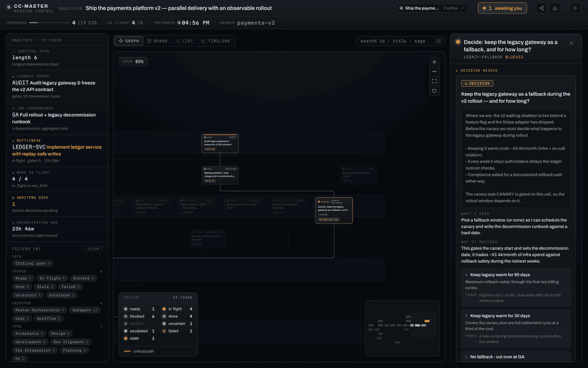Click the payments-v2 branch name
The width and height of the screenshot is (588, 368).
pyautogui.click(x=256, y=23)
